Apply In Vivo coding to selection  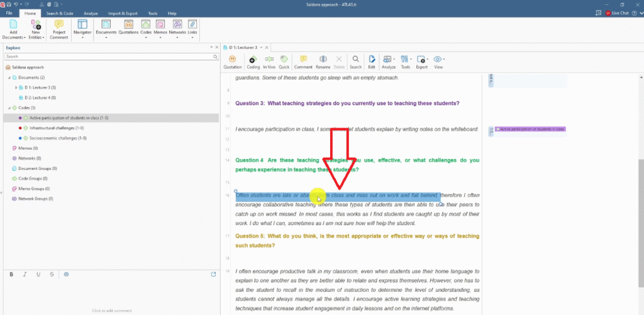[x=269, y=61]
